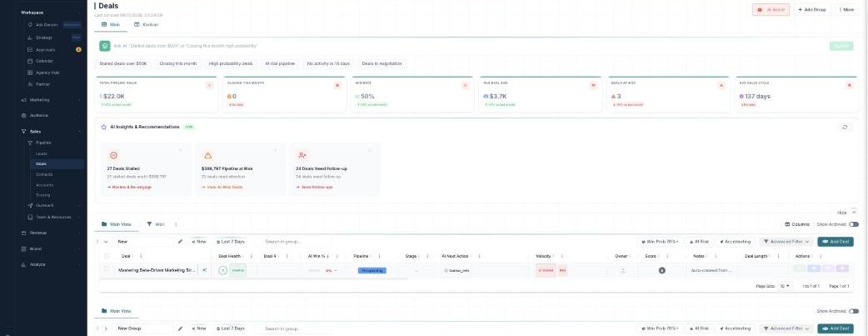
Task: Toggle Show Archived for New Group
Action: 854,311
